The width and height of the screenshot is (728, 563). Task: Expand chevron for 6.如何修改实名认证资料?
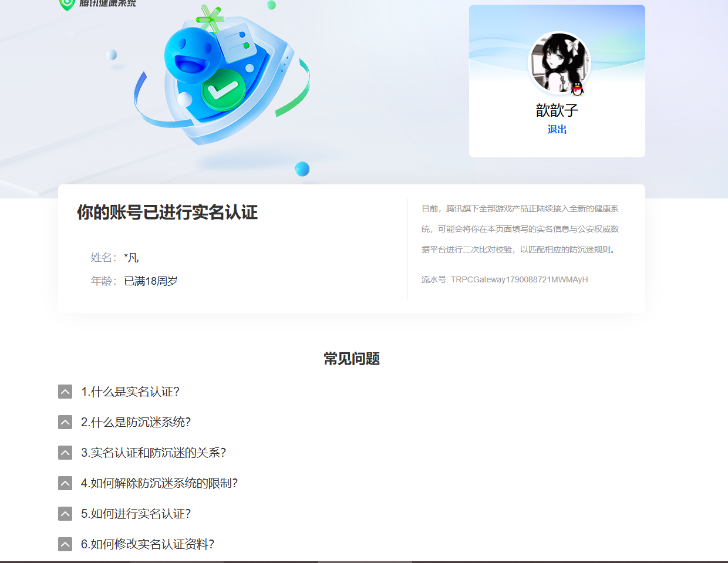coord(65,544)
